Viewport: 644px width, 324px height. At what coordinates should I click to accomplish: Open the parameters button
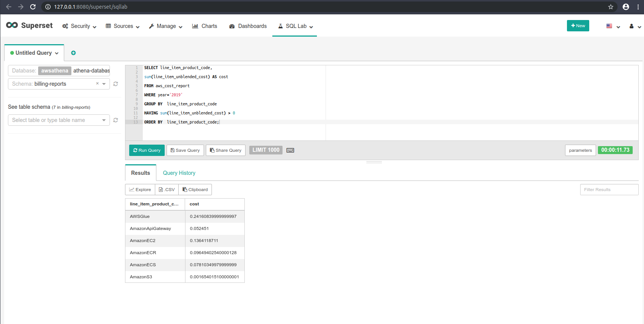tap(581, 150)
